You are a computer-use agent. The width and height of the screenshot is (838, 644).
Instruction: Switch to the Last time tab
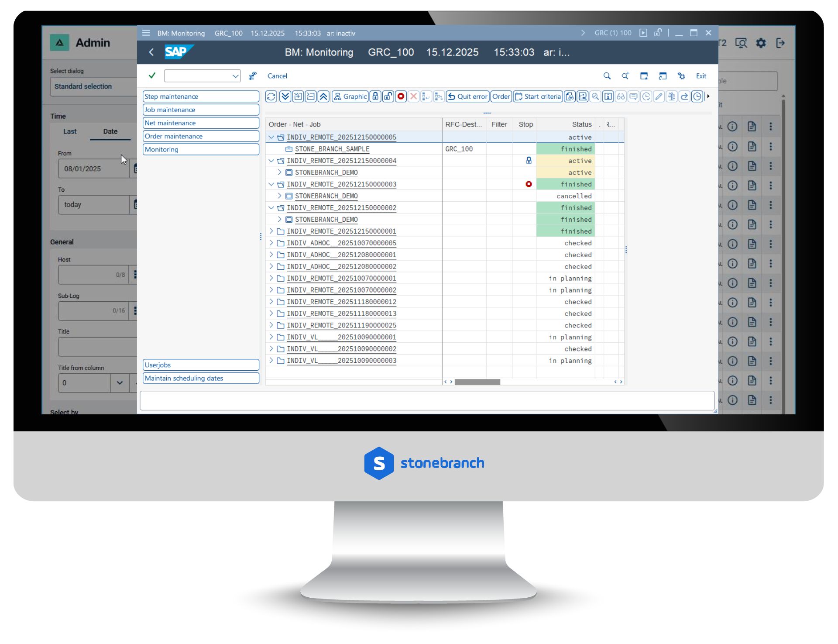(70, 131)
